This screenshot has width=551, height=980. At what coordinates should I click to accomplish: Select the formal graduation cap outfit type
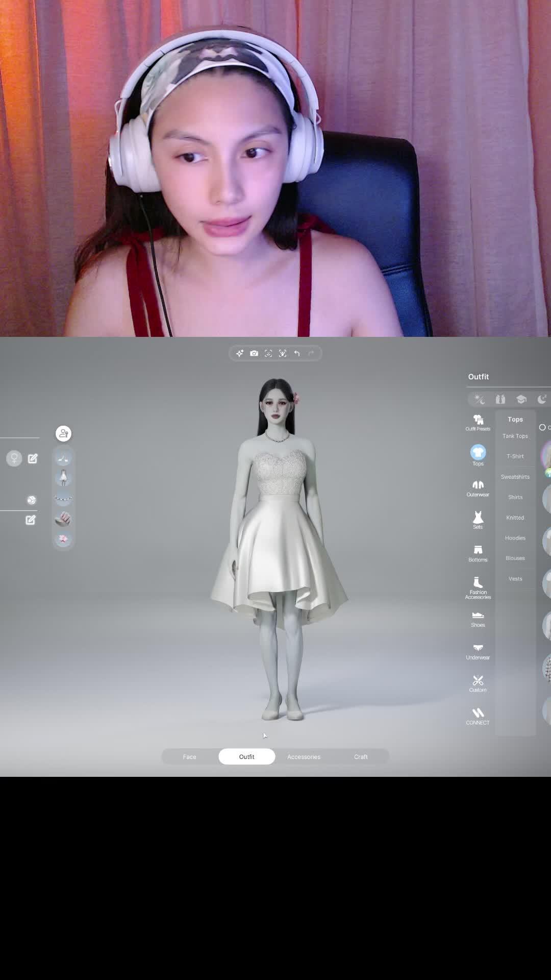coord(521,399)
